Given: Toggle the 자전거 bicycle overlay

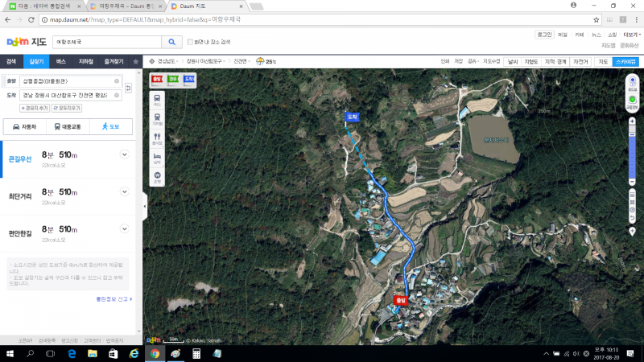Looking at the screenshot, I should point(580,61).
